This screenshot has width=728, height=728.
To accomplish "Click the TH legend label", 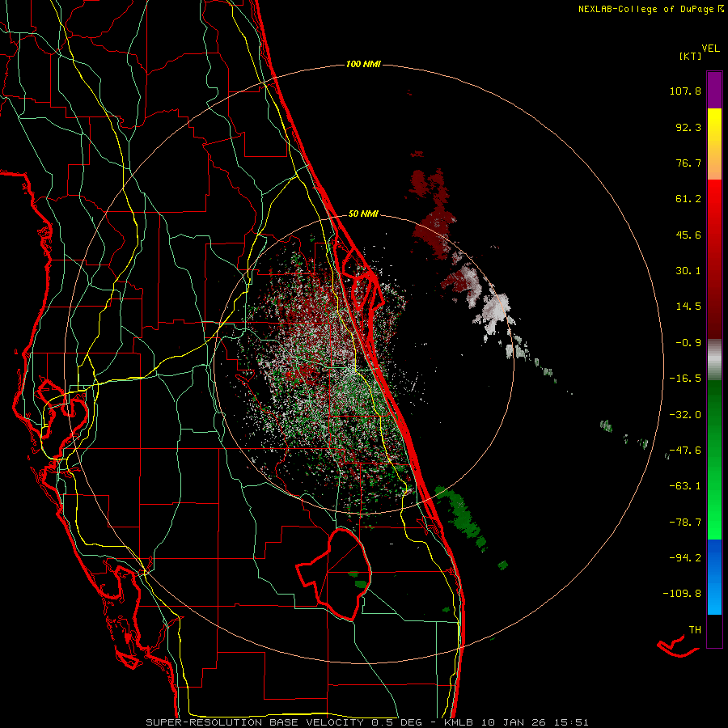I will coord(695,629).
